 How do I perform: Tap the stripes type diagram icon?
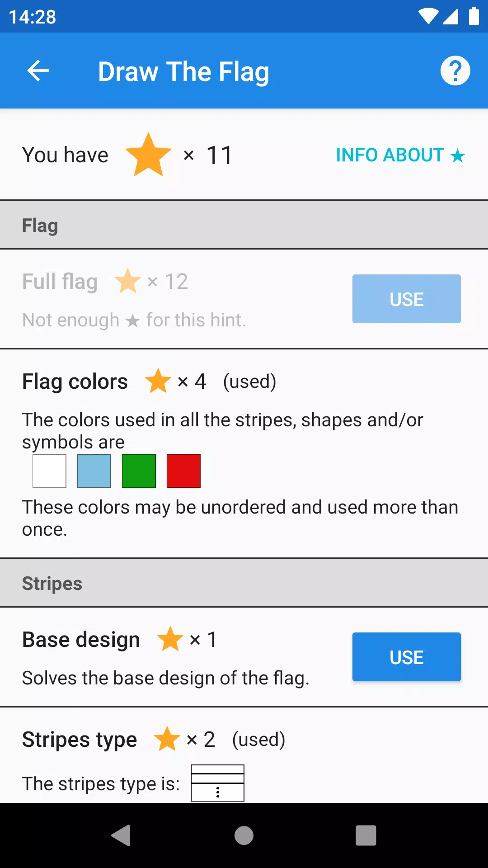point(217,783)
